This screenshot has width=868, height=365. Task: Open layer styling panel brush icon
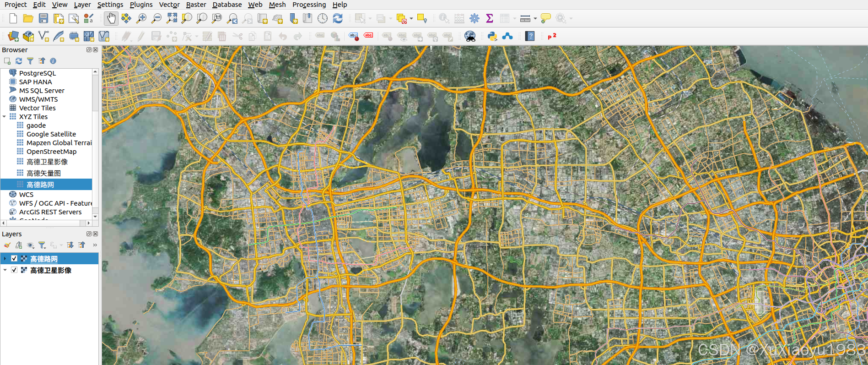(x=7, y=245)
